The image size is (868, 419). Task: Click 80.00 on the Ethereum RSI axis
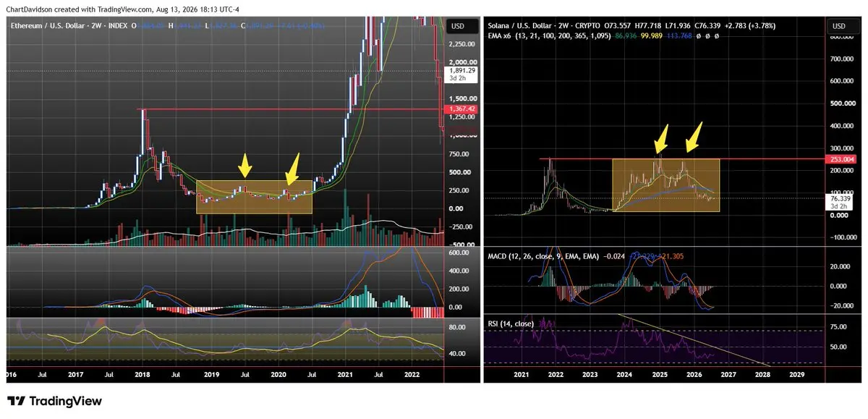click(457, 327)
